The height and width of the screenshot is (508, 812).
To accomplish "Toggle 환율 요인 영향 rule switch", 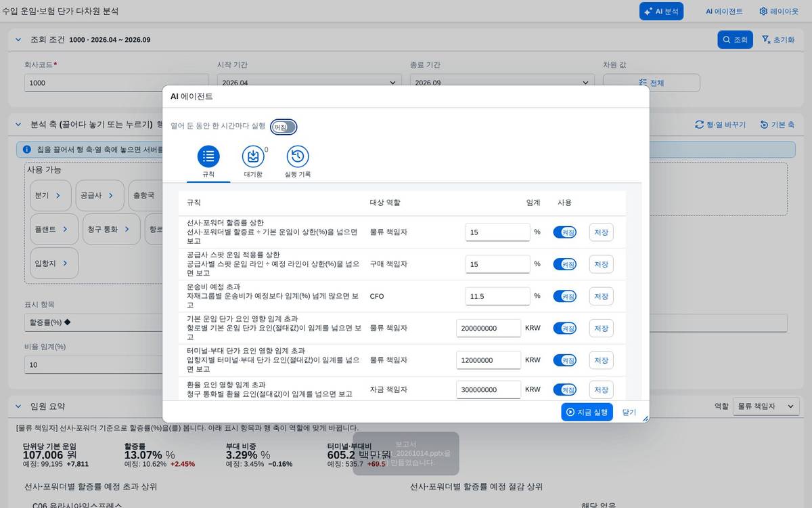I will (564, 389).
